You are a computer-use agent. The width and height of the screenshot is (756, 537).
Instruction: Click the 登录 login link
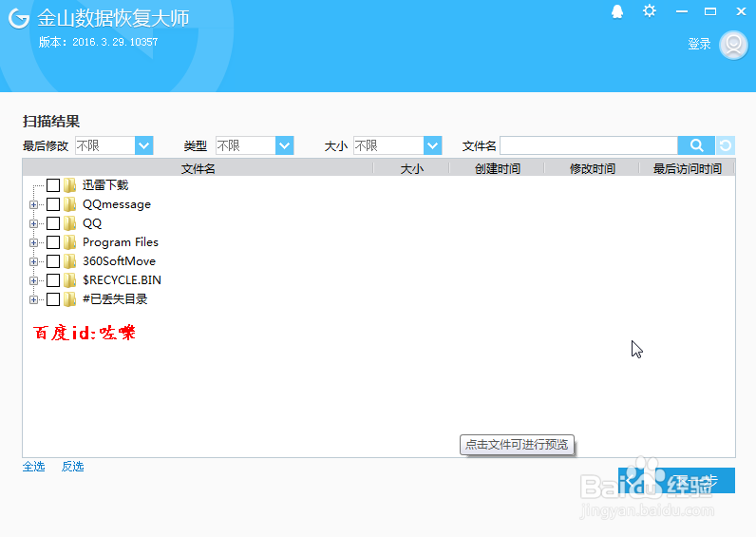699,44
